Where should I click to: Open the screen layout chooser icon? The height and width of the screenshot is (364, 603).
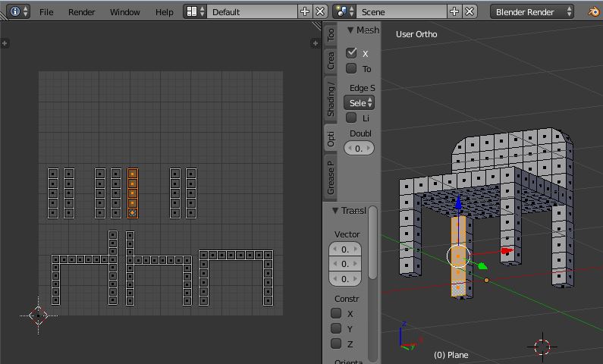[196, 11]
